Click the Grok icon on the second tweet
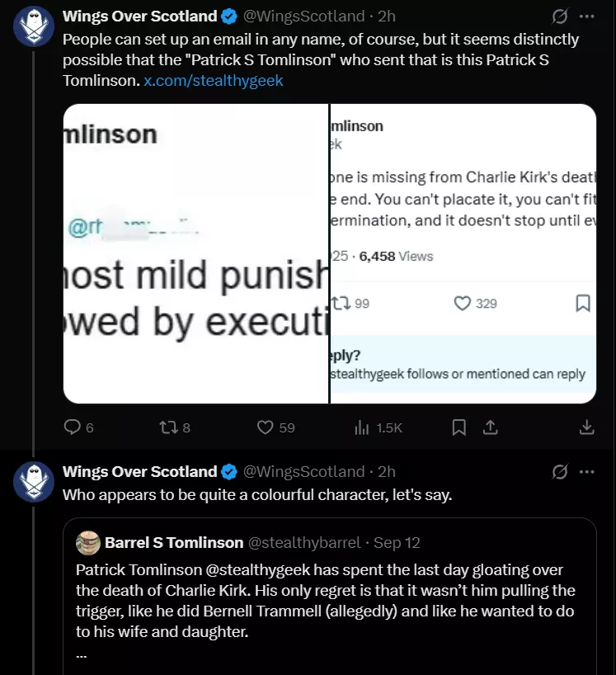 (560, 472)
